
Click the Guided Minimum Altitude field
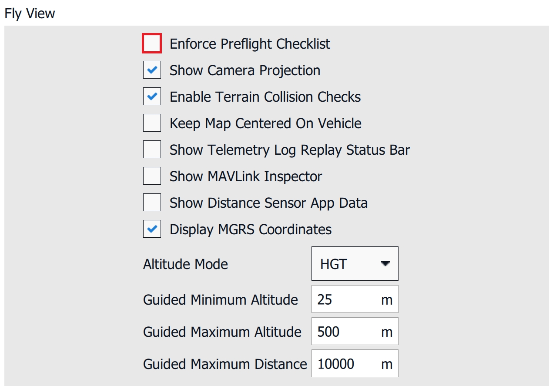(x=346, y=299)
